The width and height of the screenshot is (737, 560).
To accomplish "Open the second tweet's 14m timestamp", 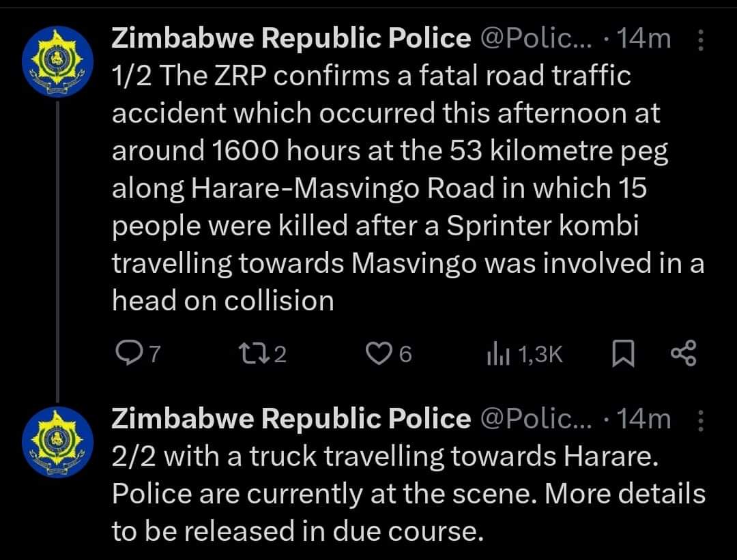I will coord(644,419).
